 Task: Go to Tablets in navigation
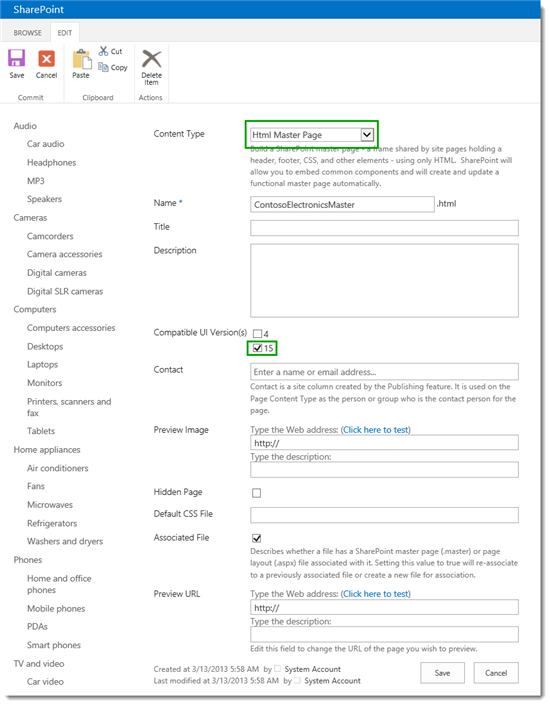[41, 431]
